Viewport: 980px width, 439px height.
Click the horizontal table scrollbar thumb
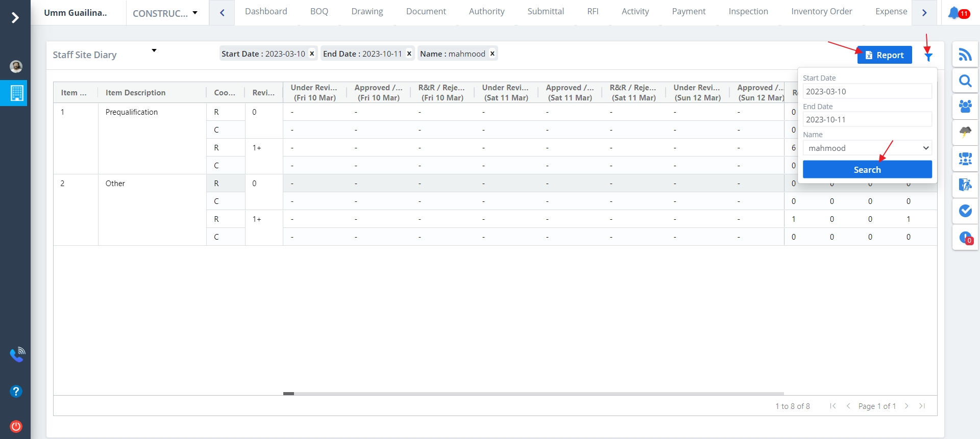click(288, 394)
